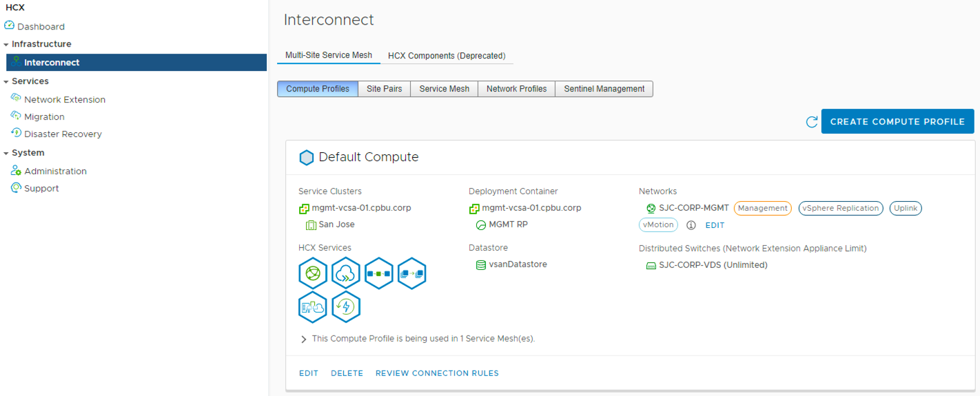Collapse the Infrastructure section

6,44
